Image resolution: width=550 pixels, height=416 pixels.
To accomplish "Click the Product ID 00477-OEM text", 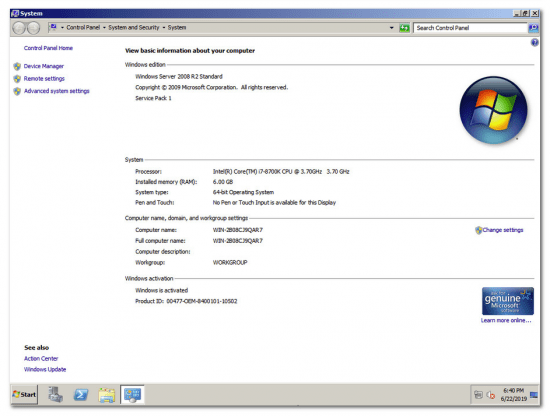I will tap(186, 301).
